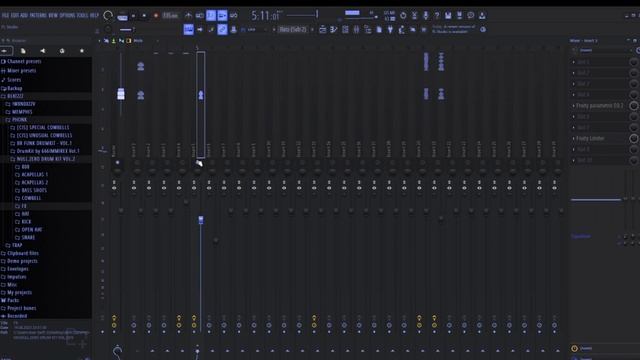Click the account/download icon at toolbar end
640x360 pixels.
tap(482, 16)
